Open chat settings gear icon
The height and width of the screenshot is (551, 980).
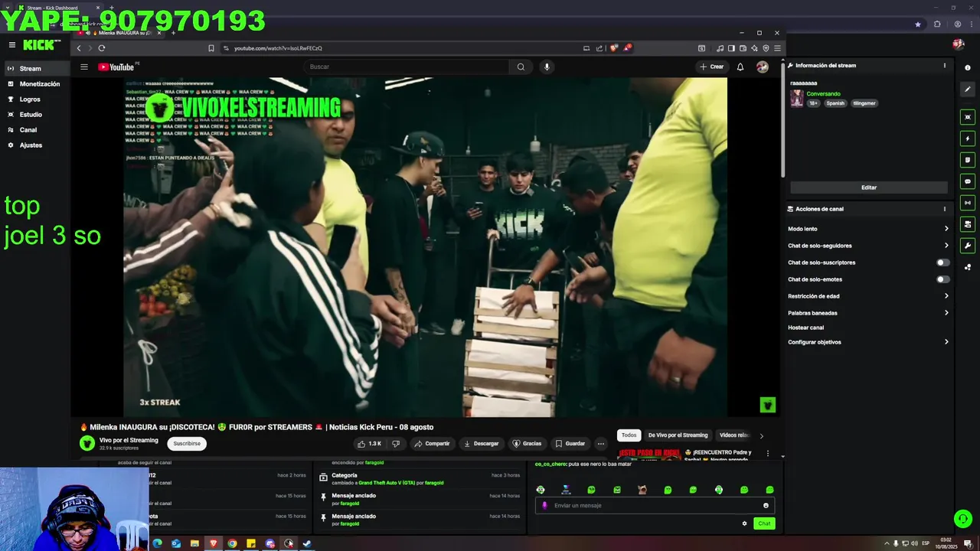coord(744,523)
